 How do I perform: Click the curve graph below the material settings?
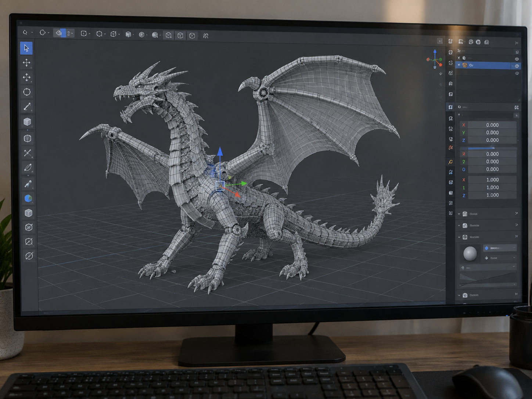(x=488, y=280)
